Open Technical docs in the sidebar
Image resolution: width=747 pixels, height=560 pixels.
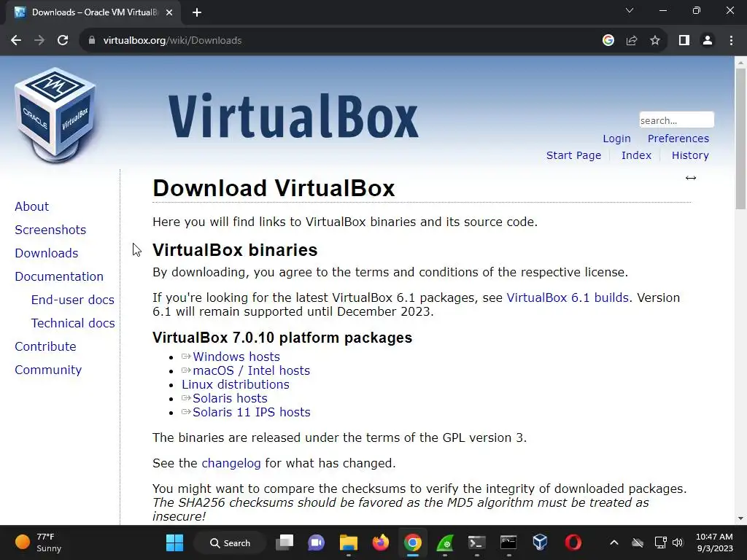tap(73, 323)
